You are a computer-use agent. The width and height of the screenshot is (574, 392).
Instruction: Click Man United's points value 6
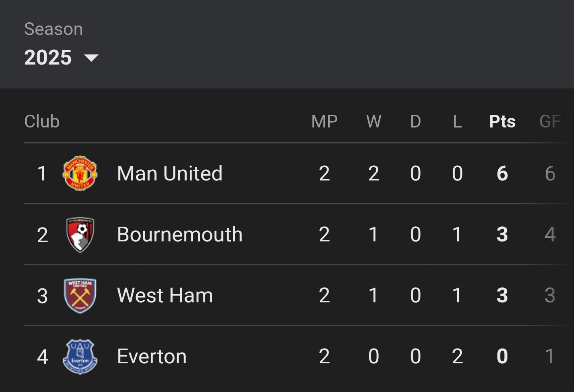(x=502, y=173)
